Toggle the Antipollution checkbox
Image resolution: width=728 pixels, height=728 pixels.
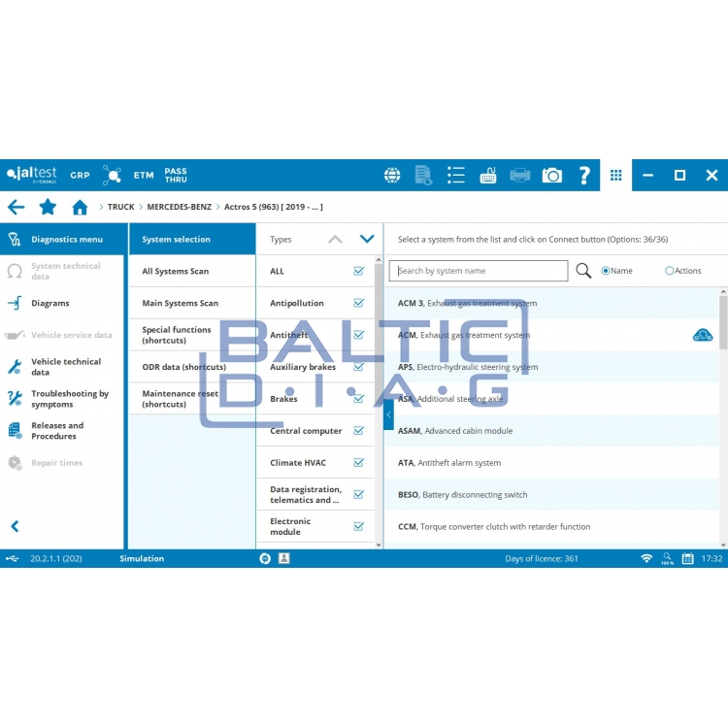358,303
